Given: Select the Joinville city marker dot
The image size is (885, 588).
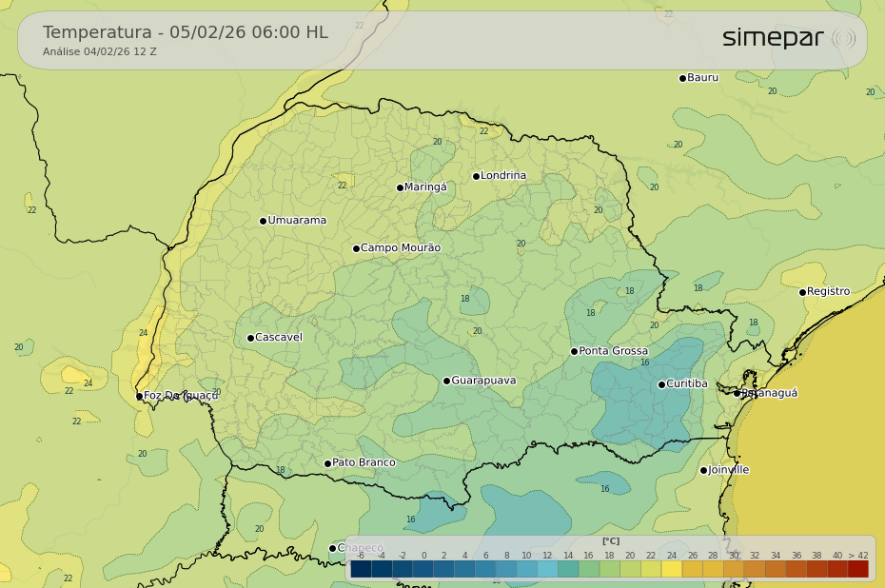Looking at the screenshot, I should point(703,470).
